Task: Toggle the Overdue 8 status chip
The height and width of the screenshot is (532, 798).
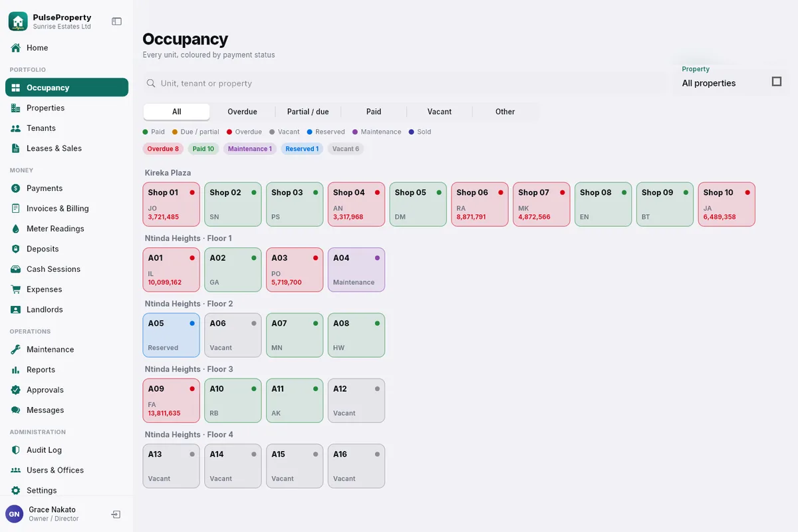Action: click(163, 149)
